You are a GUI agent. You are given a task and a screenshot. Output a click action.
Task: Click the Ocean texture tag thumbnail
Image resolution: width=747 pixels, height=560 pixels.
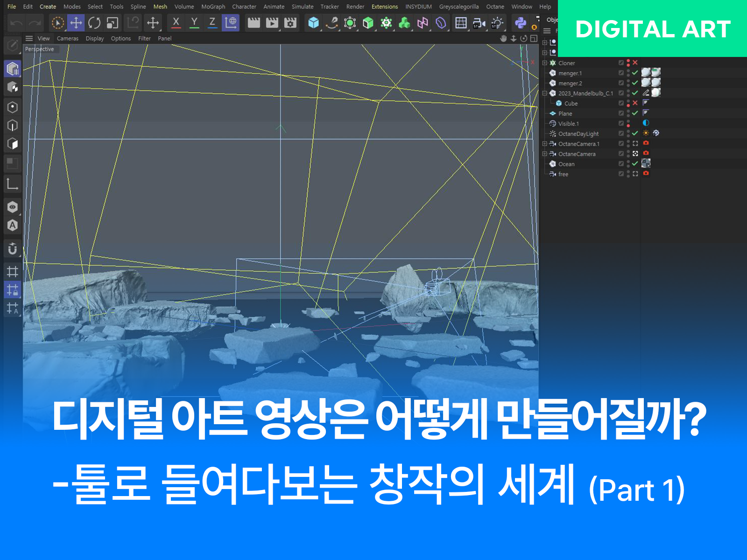point(646,163)
